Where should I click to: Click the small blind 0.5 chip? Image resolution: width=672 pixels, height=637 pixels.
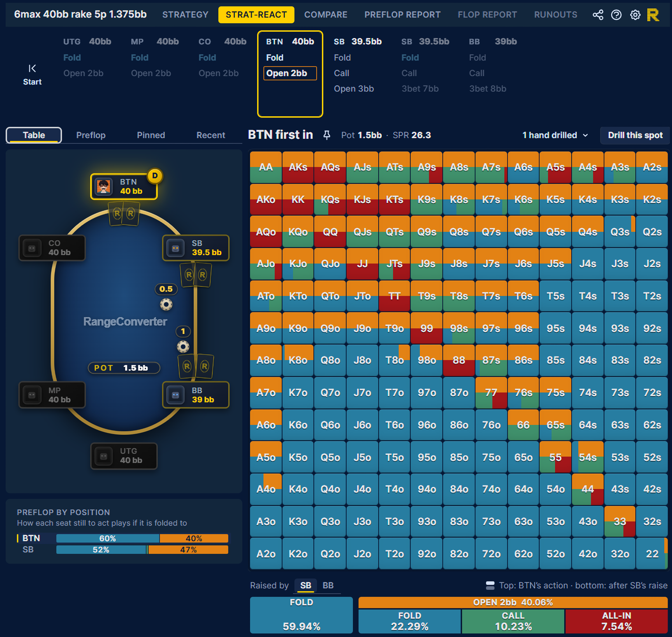pyautogui.click(x=166, y=304)
